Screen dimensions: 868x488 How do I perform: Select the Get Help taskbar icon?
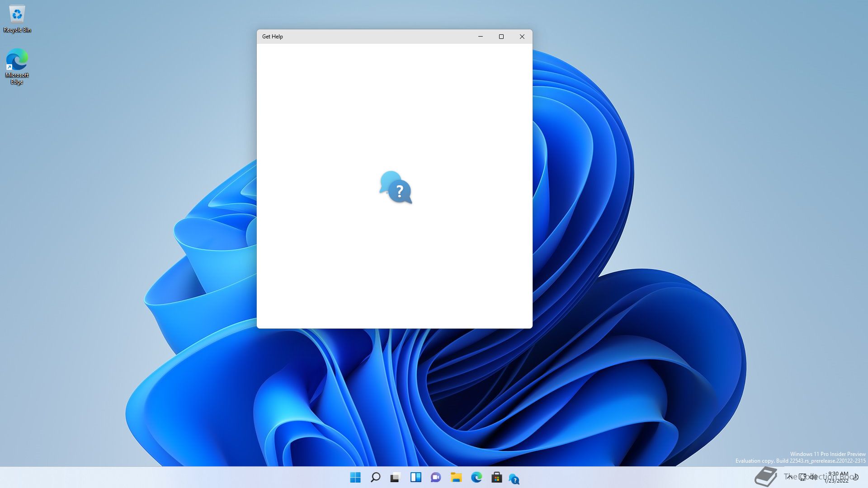(x=514, y=479)
